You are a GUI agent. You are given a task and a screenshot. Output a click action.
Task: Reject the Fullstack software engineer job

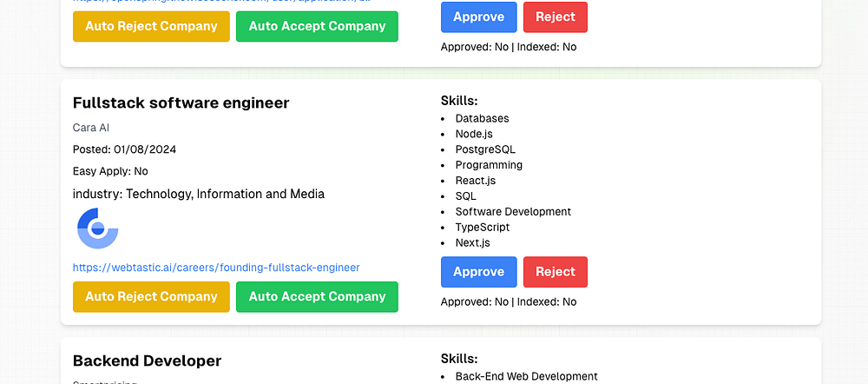(555, 272)
